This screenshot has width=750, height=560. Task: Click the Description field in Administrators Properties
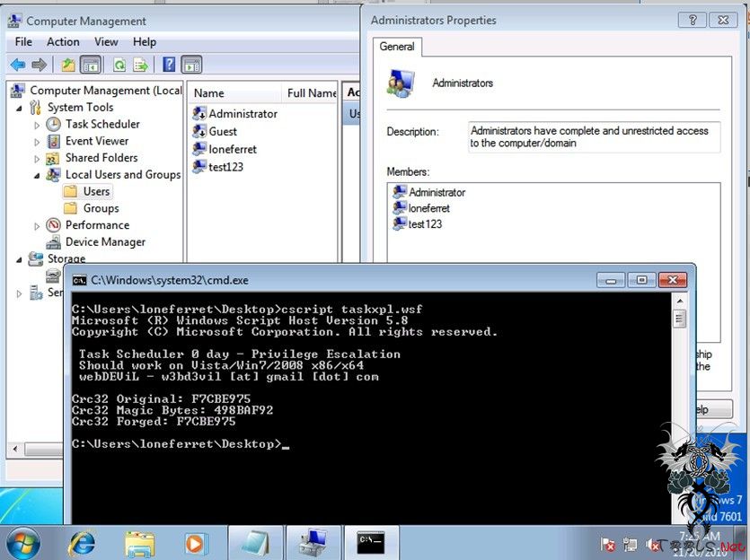pyautogui.click(x=594, y=137)
